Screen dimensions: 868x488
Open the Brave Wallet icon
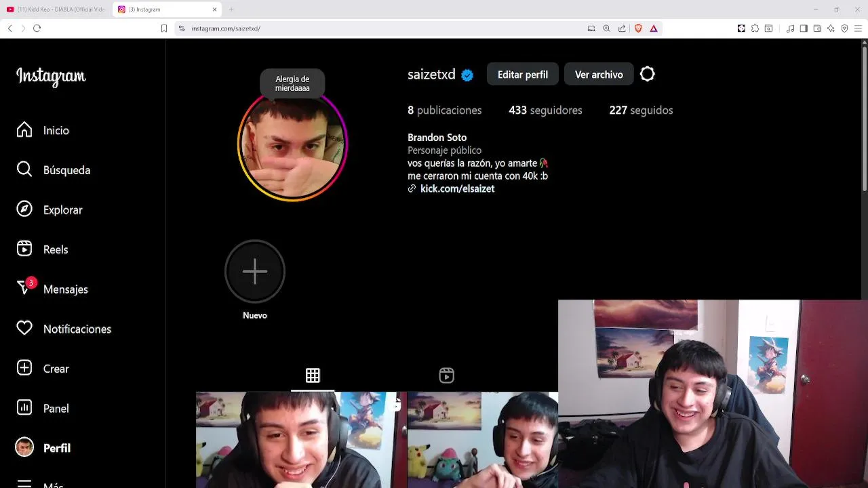point(817,28)
